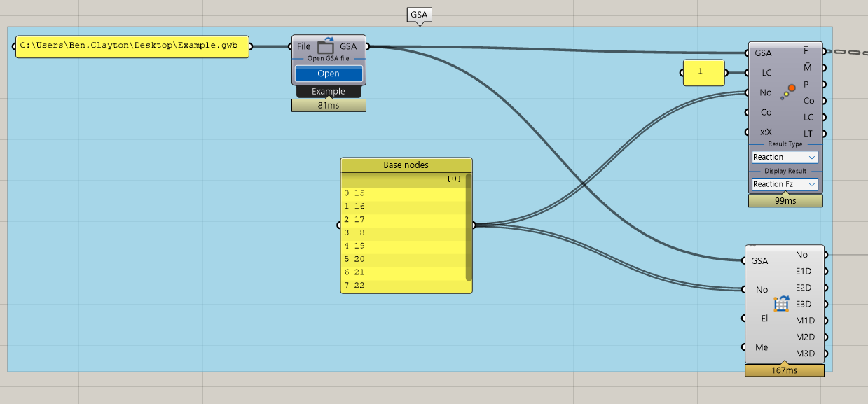The width and height of the screenshot is (868, 404).
Task: Click value 19 in Base nodes panel
Action: click(359, 246)
